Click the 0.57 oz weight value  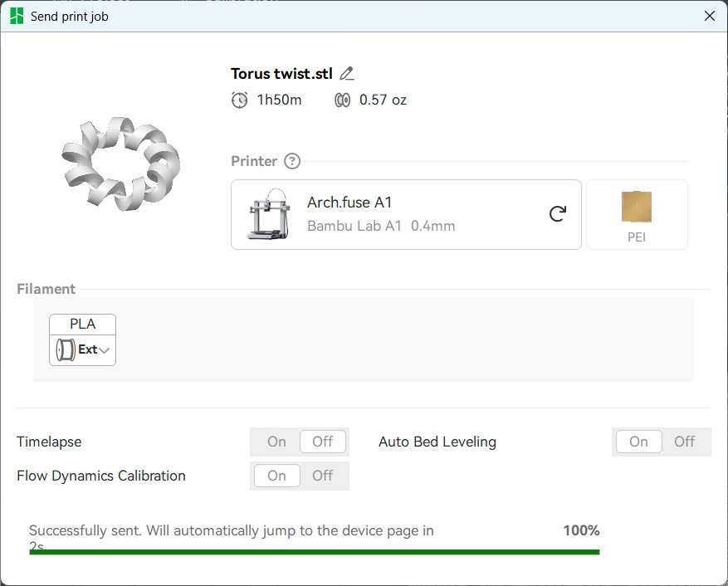point(383,100)
